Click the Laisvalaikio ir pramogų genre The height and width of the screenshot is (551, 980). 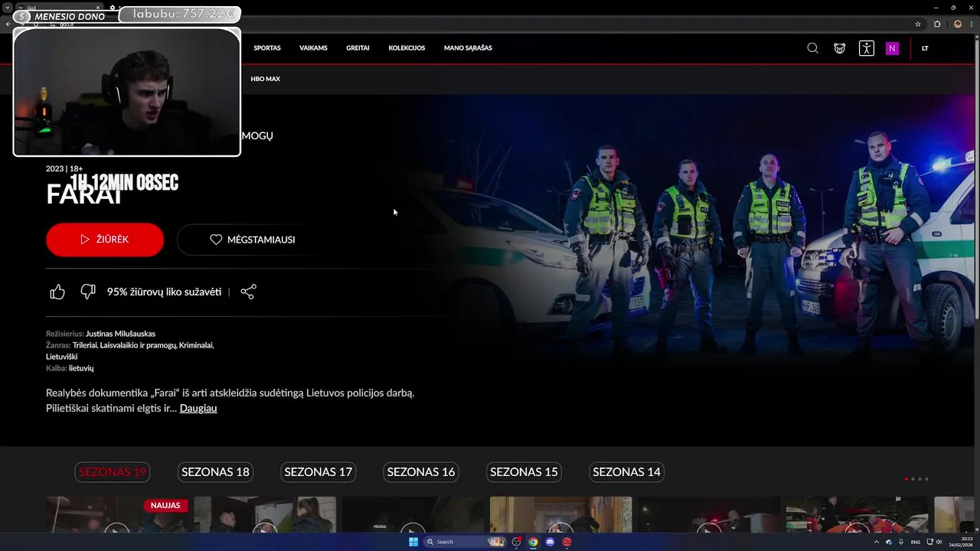[x=138, y=345]
